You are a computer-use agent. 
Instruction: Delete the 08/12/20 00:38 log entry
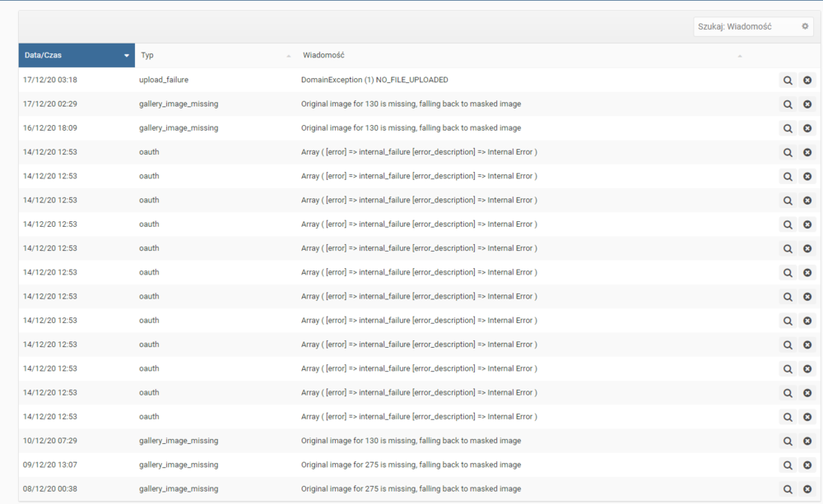tap(807, 489)
